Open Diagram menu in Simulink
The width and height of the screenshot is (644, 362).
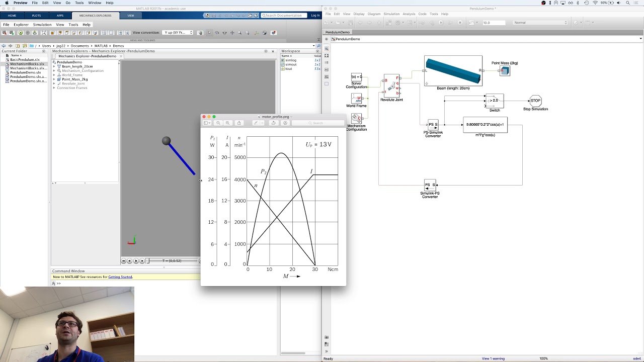click(374, 14)
